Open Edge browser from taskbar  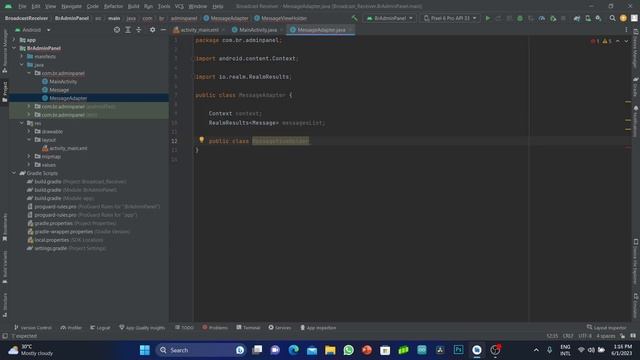pyautogui.click(x=293, y=350)
